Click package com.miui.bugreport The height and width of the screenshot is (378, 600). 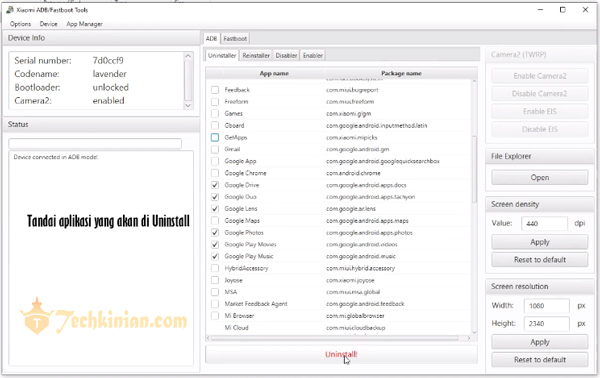[x=352, y=90]
